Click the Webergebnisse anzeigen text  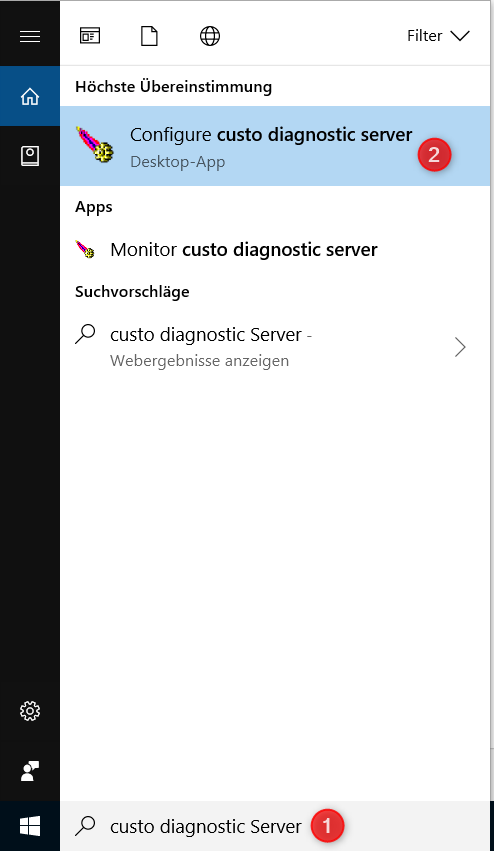(x=199, y=361)
